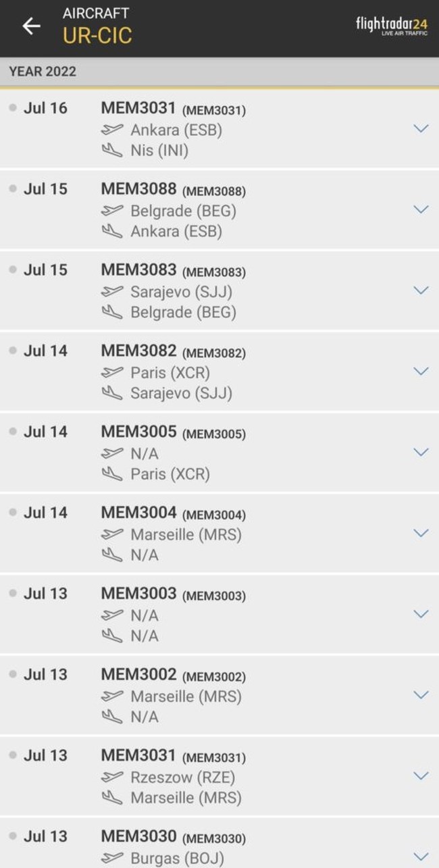Screen dimensions: 439x868
Task: Click status dot beside Jul 16
Action: (x=13, y=108)
